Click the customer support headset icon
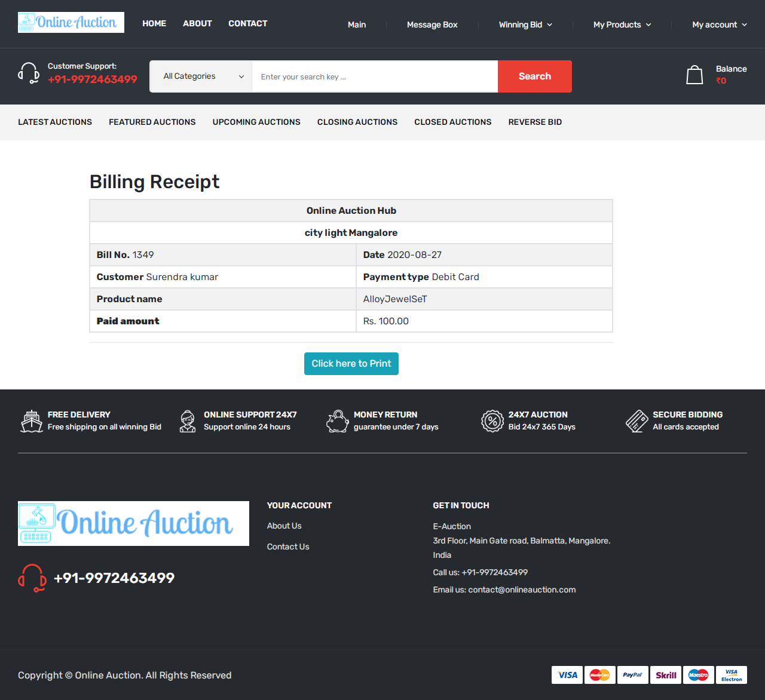 pos(29,73)
